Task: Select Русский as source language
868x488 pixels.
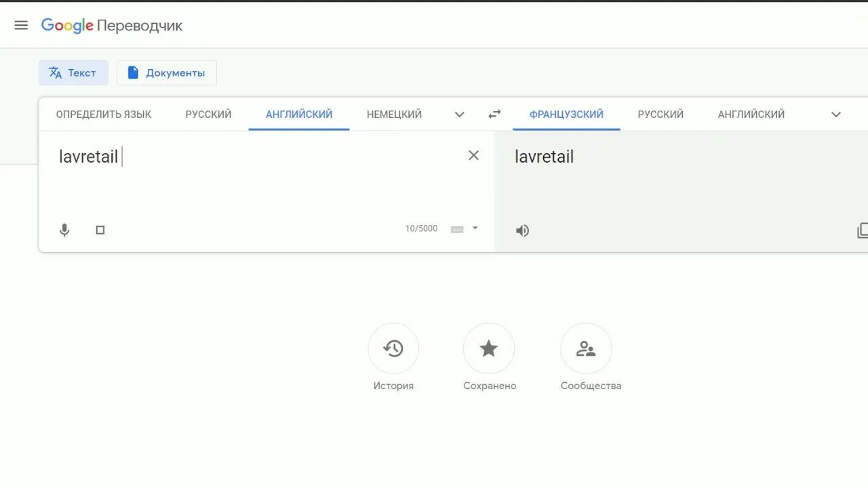Action: pos(208,114)
